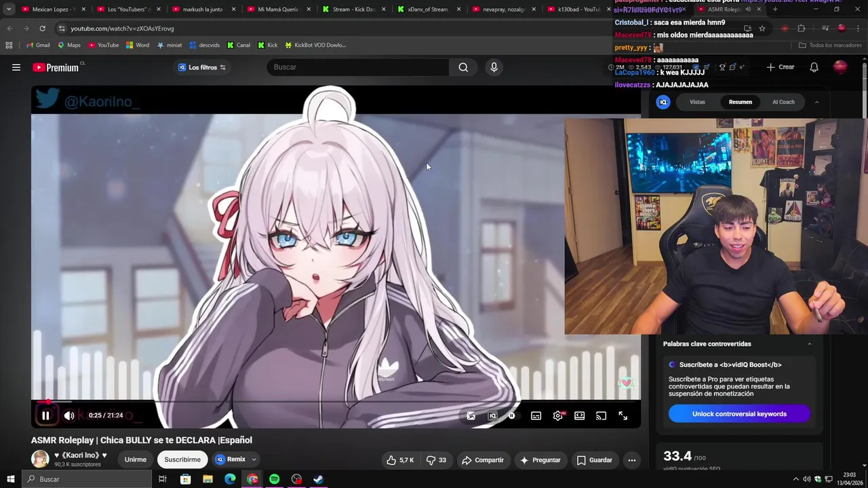868x488 pixels.
Task: Activate voice search microphone
Action: [x=494, y=67]
